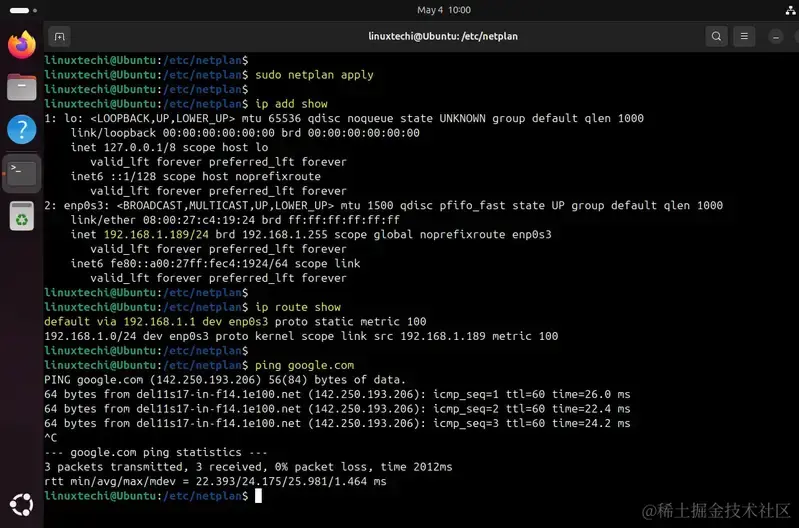Screen dimensions: 799x528
Task: Open Firefox from the dock
Action: coord(21,44)
